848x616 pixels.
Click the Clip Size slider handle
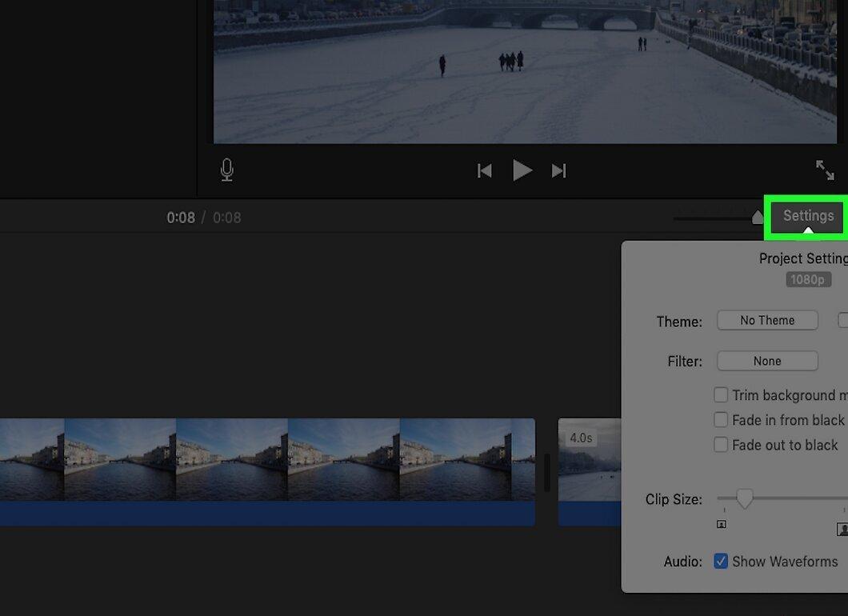745,498
